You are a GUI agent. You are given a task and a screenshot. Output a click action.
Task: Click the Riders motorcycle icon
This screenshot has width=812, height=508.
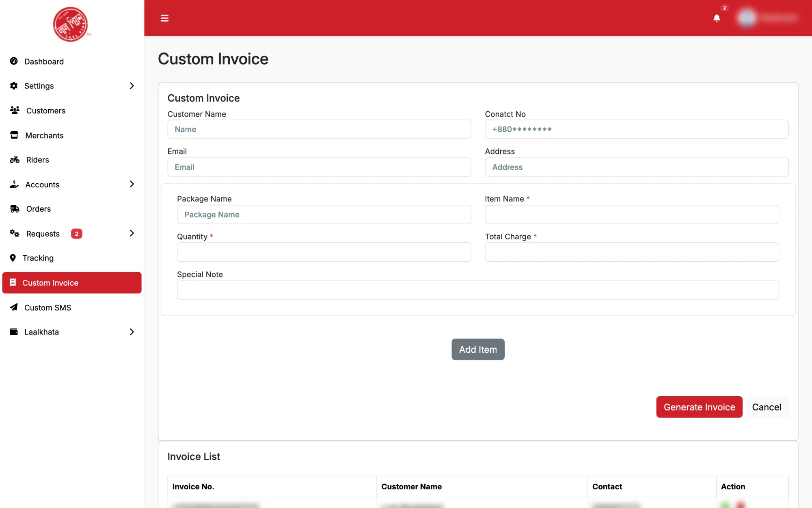point(15,160)
